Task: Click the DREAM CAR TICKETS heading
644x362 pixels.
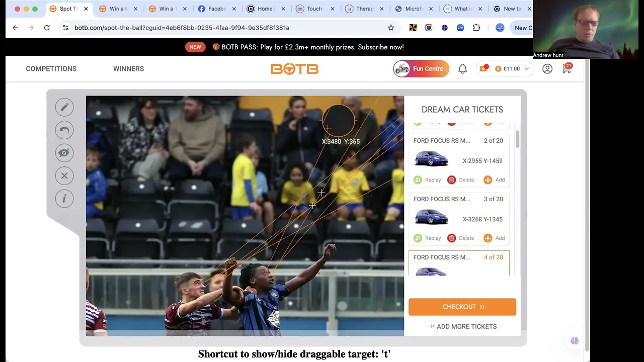Action: 462,110
